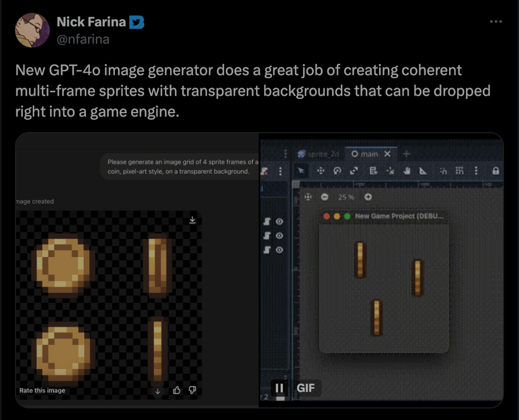Click the attach script icon in scene dock
This screenshot has width=519, height=420.
(265, 171)
